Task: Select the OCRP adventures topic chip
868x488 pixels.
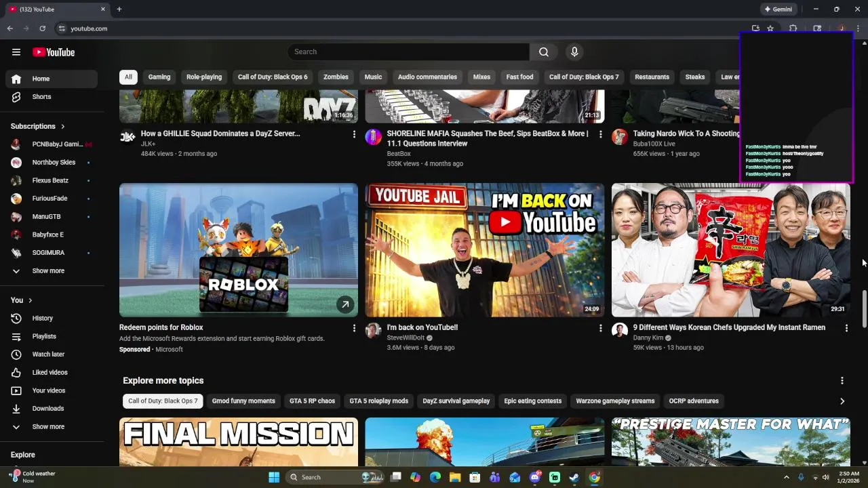Action: pos(694,401)
